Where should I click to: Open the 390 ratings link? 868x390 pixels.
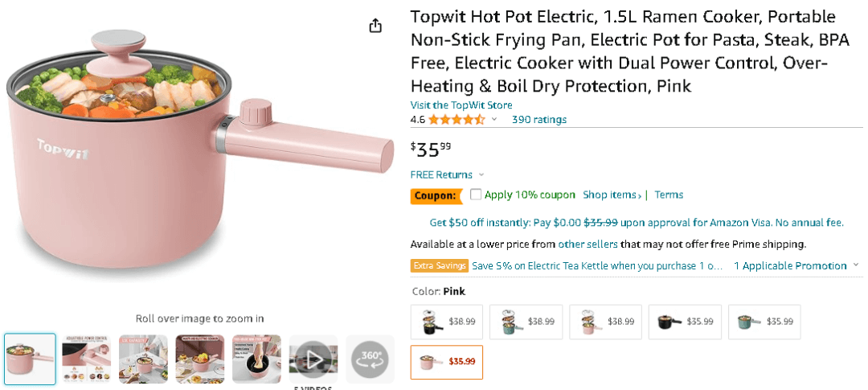pos(538,120)
